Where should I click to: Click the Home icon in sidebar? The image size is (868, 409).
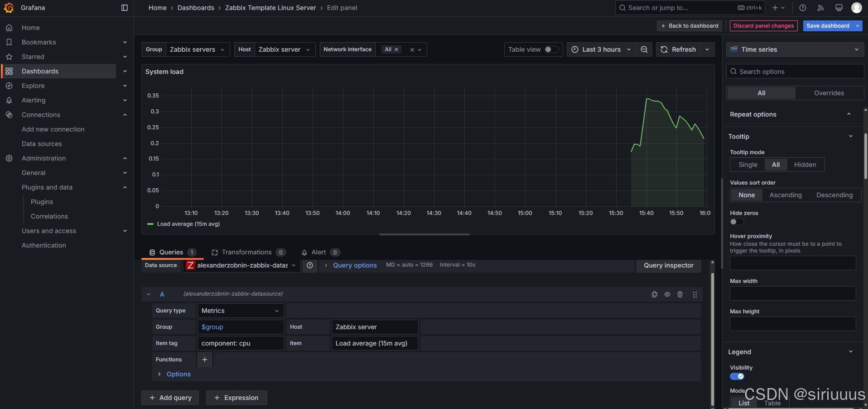(x=9, y=28)
